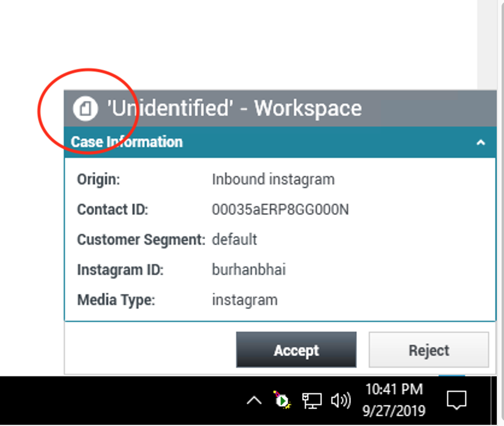Select the Contact ID value 00035aERP8GG000N
This screenshot has height=426, width=504.
[x=280, y=209]
